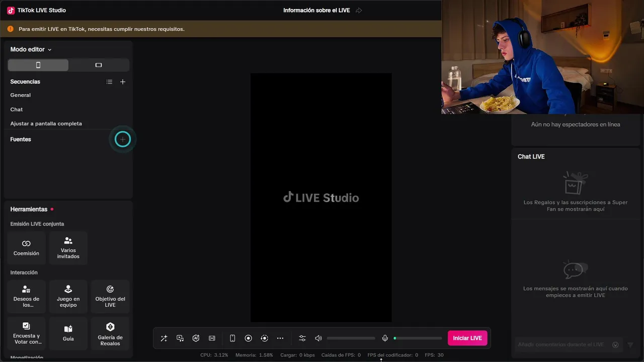This screenshot has height=362, width=644.
Task: Click the Cargar 0 kbps readout
Action: 297,355
